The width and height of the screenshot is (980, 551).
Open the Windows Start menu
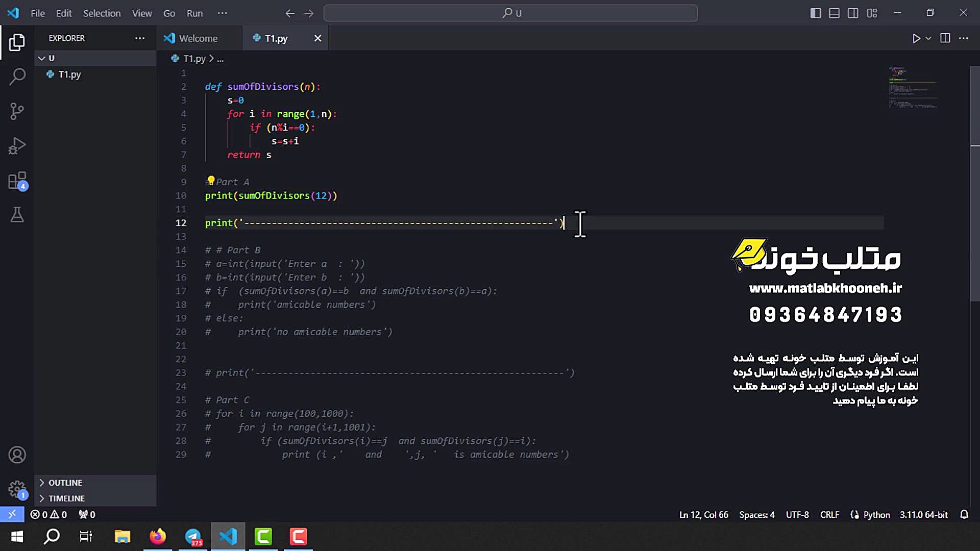(x=17, y=537)
